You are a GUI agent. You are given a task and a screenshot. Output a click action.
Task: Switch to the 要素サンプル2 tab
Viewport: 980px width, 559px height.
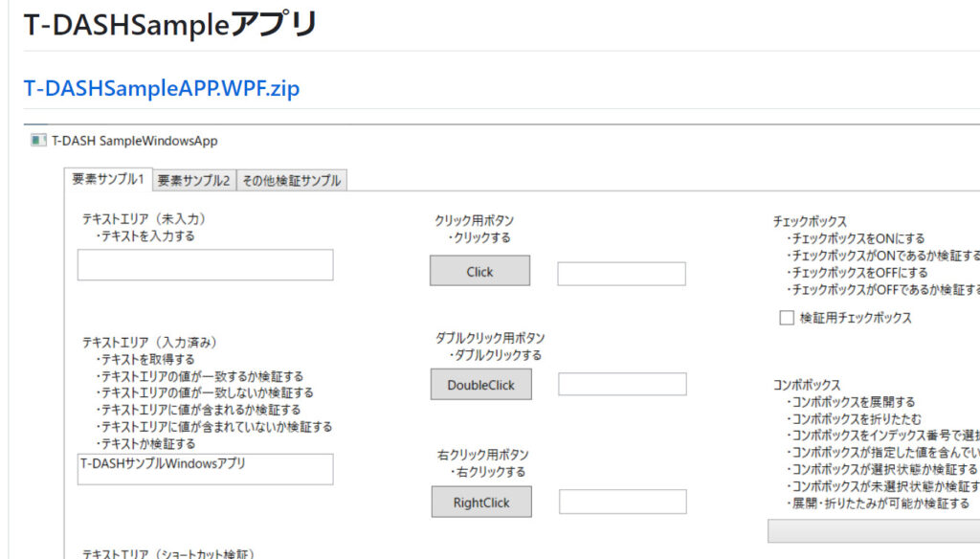pyautogui.click(x=193, y=180)
